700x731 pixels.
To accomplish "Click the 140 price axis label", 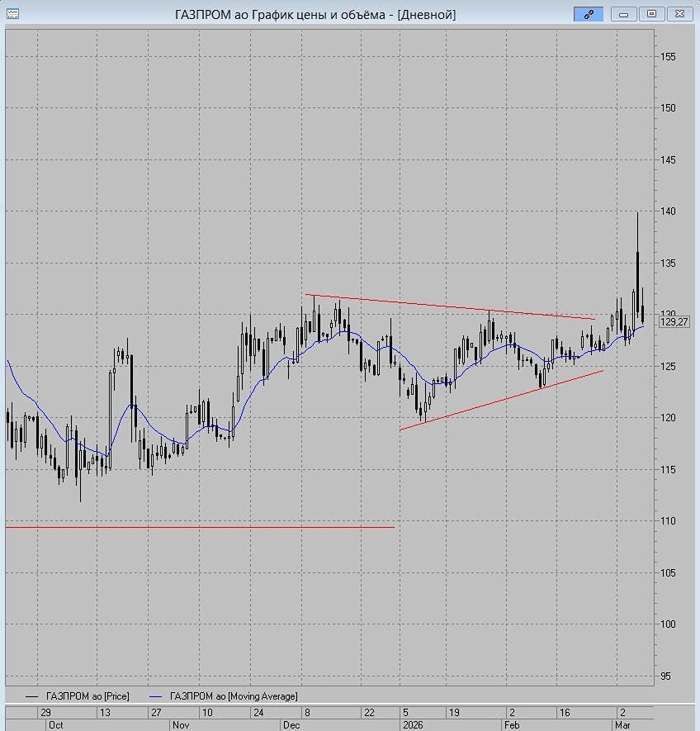I will click(668, 211).
